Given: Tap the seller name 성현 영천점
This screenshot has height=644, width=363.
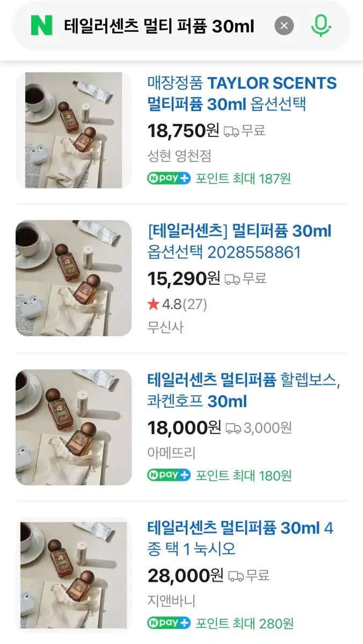Looking at the screenshot, I should coord(179,156).
